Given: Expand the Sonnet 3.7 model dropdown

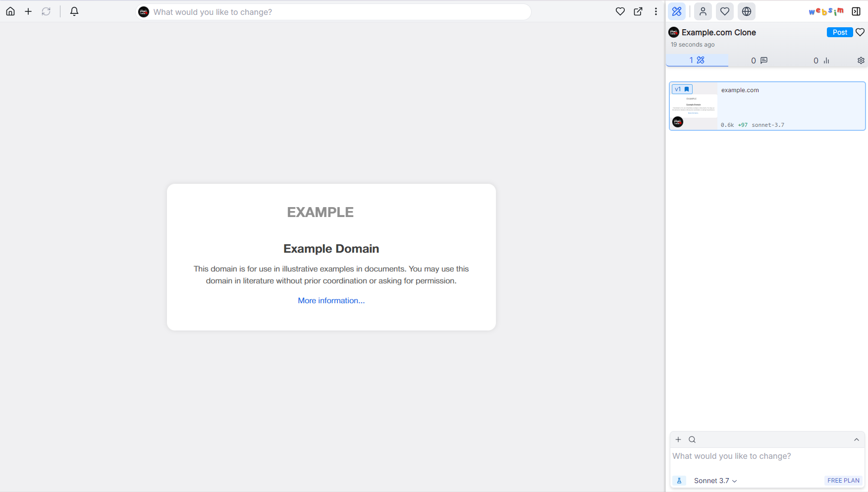Looking at the screenshot, I should tap(715, 481).
